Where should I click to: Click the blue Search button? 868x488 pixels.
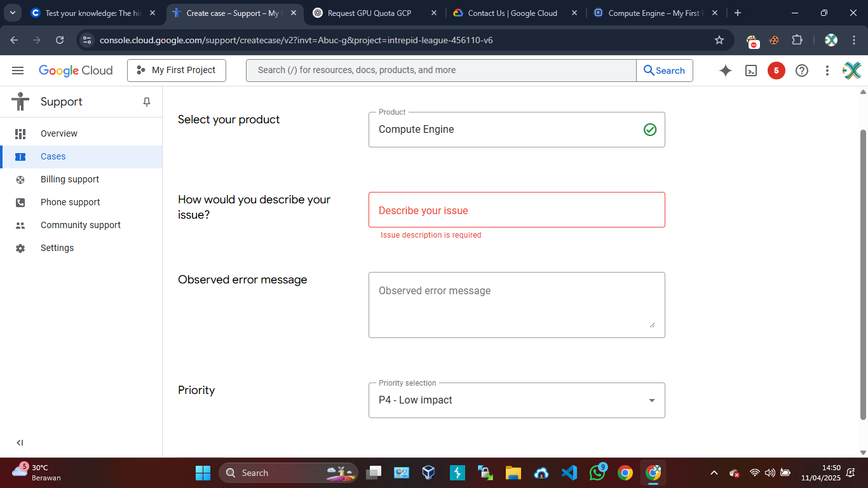click(665, 71)
